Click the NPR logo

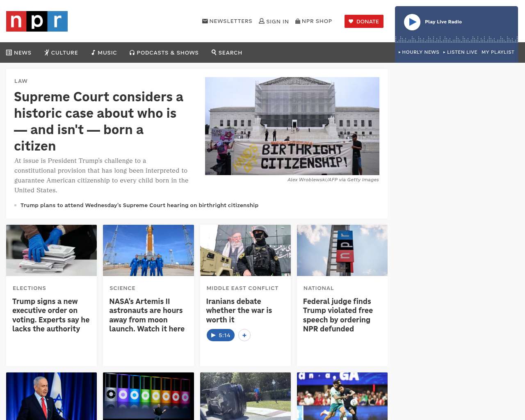pyautogui.click(x=37, y=21)
